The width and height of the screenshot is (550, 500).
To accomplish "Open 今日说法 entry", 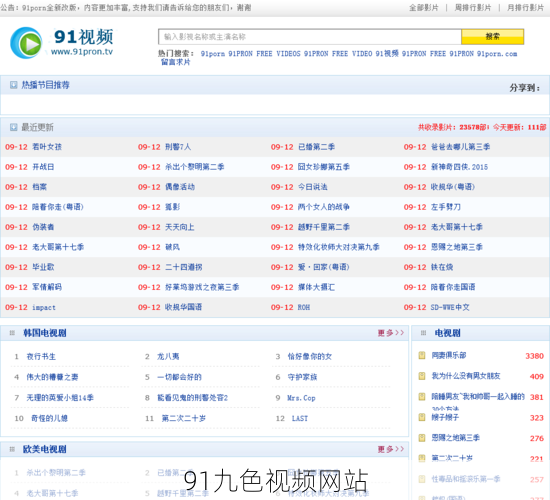I will click(313, 187).
